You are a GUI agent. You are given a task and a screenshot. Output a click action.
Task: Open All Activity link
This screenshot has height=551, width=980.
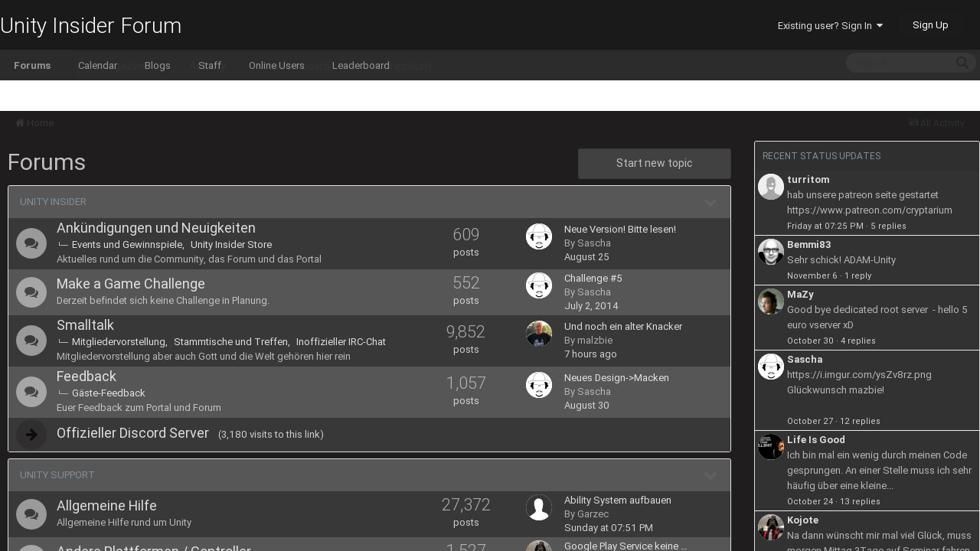936,123
